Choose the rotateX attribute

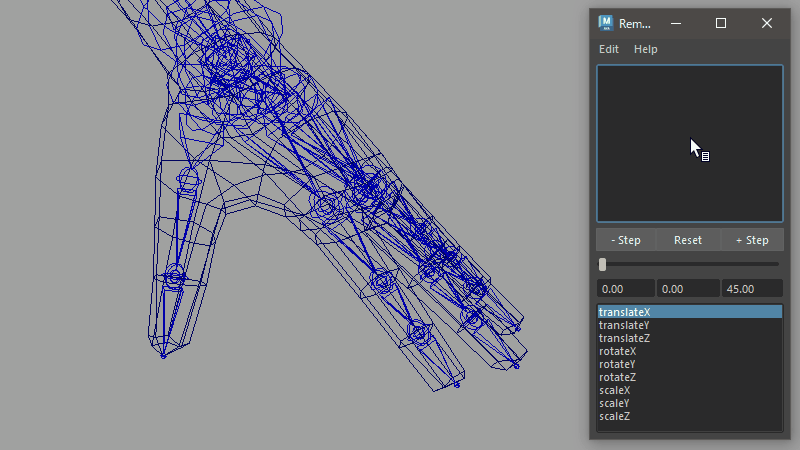pos(617,351)
